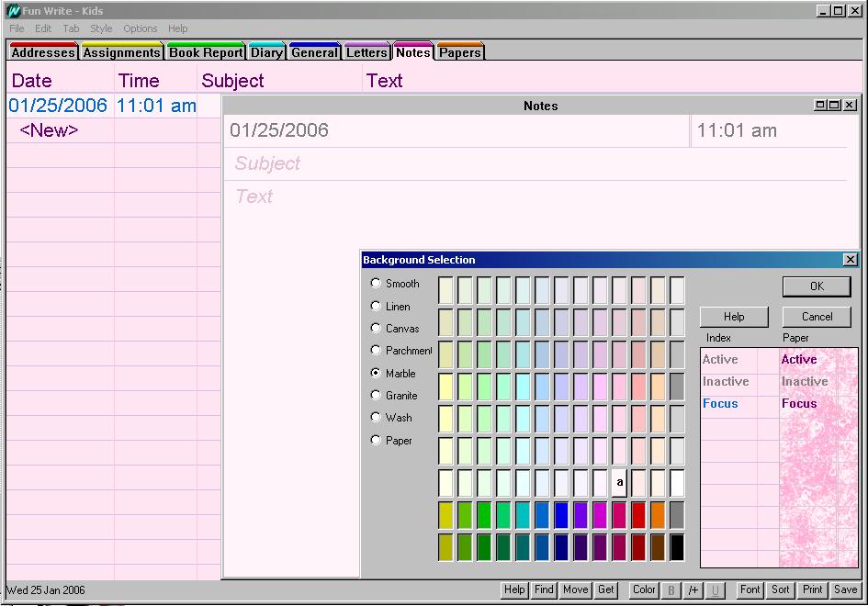Open the Options menu

[140, 28]
